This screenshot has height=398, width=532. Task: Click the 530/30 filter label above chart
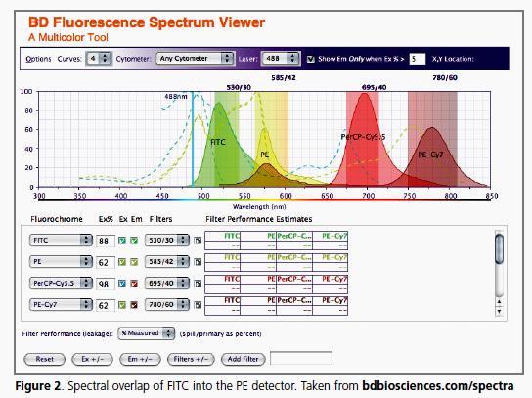(239, 88)
